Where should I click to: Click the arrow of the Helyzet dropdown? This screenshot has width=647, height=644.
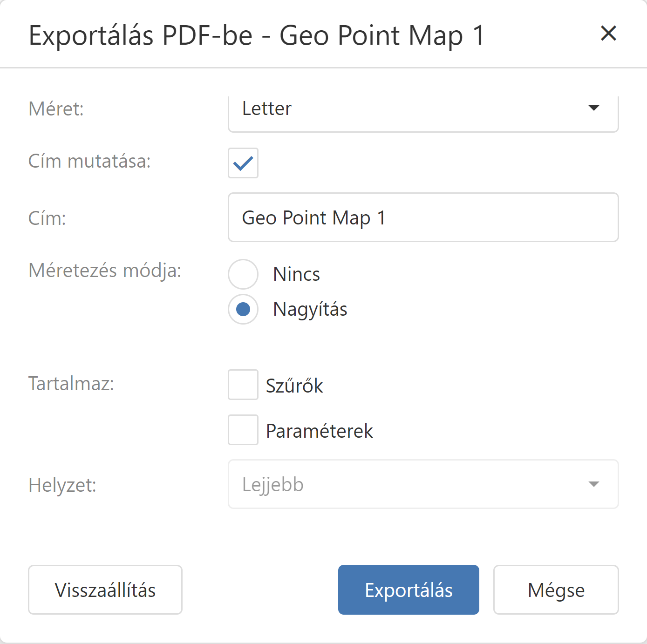[x=593, y=484]
